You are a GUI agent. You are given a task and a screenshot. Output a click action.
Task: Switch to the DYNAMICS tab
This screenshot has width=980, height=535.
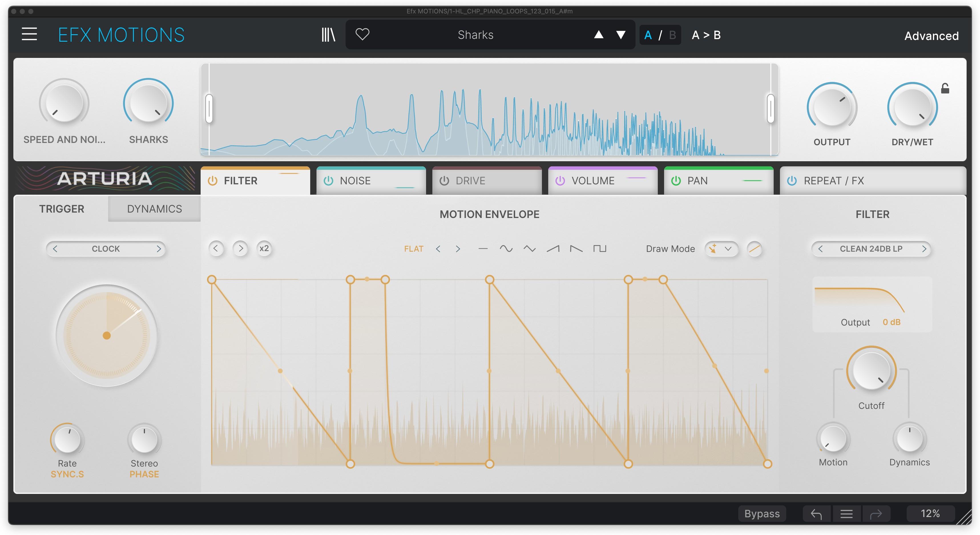point(154,209)
